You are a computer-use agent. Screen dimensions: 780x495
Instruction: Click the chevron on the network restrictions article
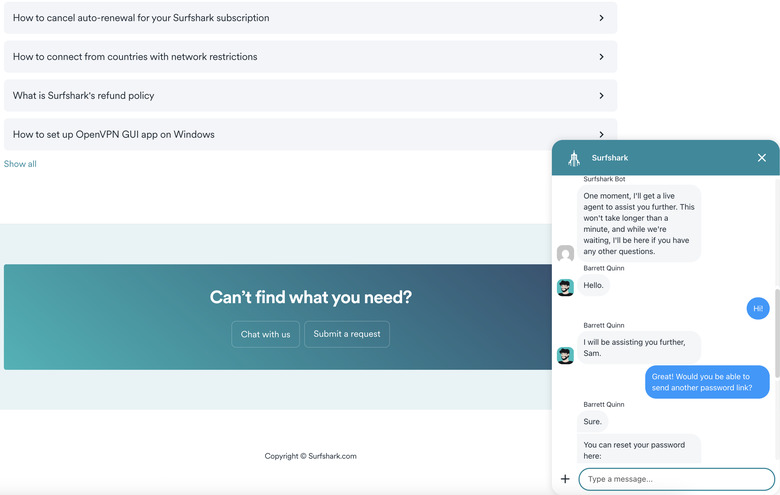point(601,57)
